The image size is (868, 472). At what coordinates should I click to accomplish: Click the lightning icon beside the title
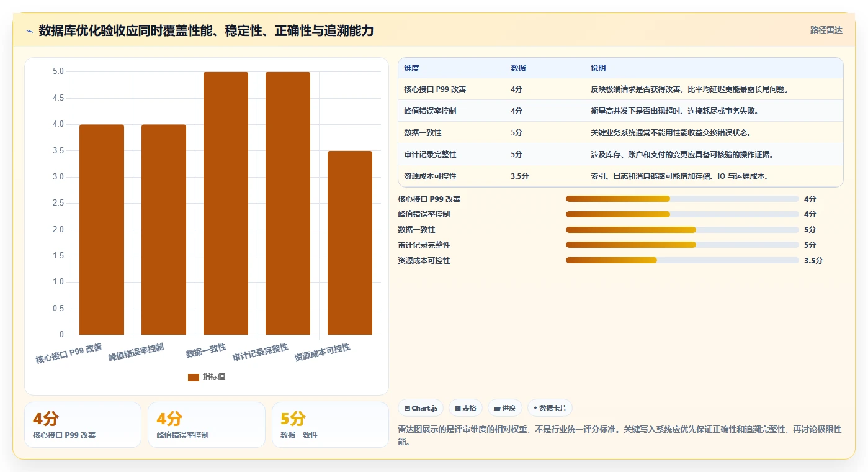pos(29,31)
